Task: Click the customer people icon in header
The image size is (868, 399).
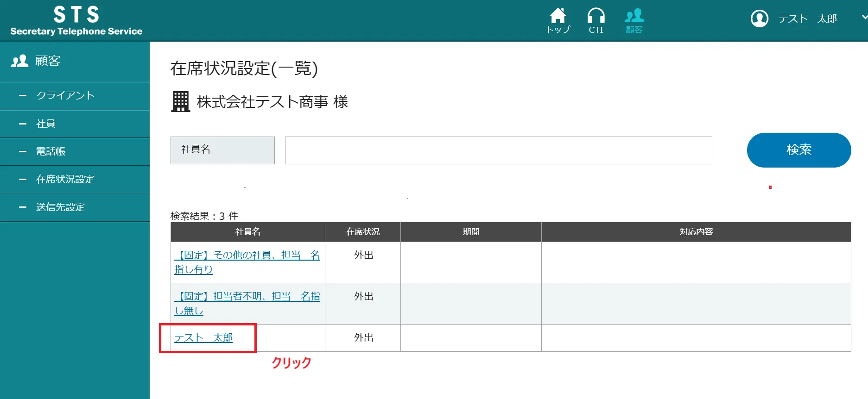Action: pos(634,17)
